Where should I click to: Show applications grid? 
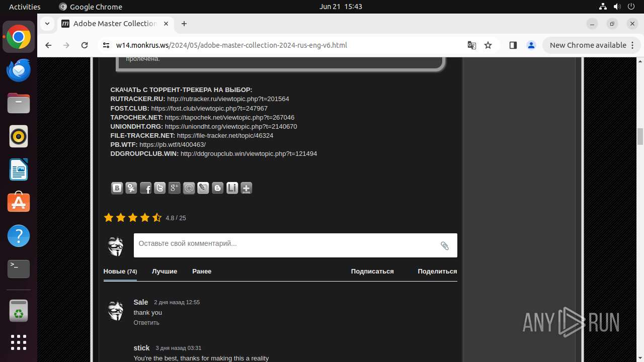19,342
